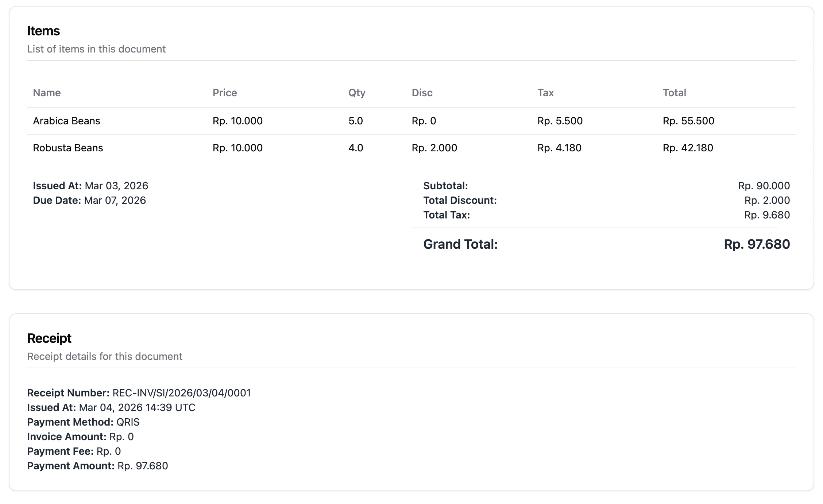Click the grand total amount Rp. 97.680
Screen dimensions: 823x504
pyautogui.click(x=757, y=244)
